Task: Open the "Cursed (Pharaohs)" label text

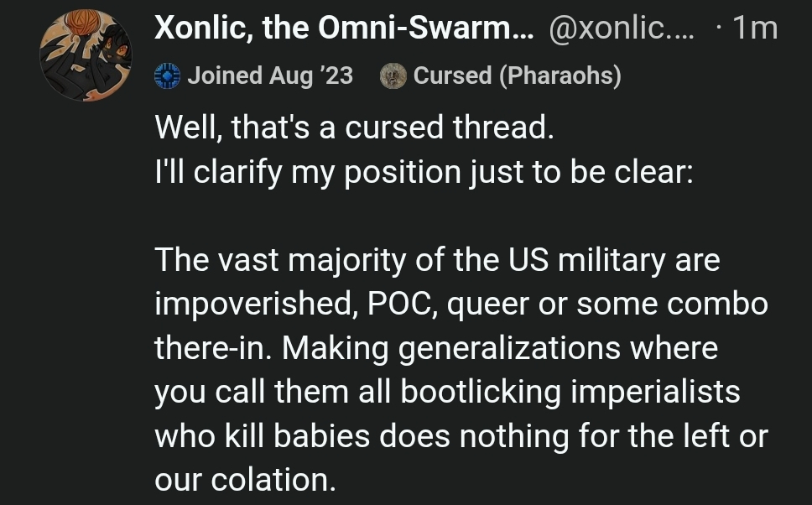Action: 517,76
